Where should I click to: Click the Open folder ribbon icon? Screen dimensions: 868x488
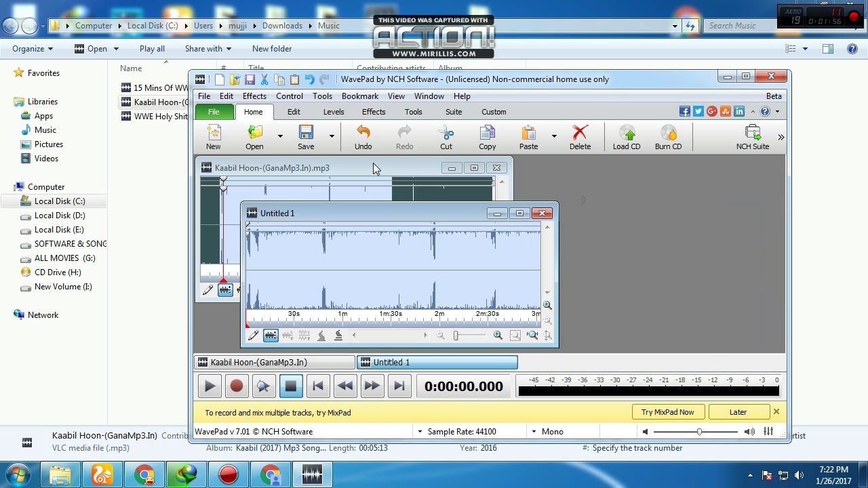[x=254, y=132]
